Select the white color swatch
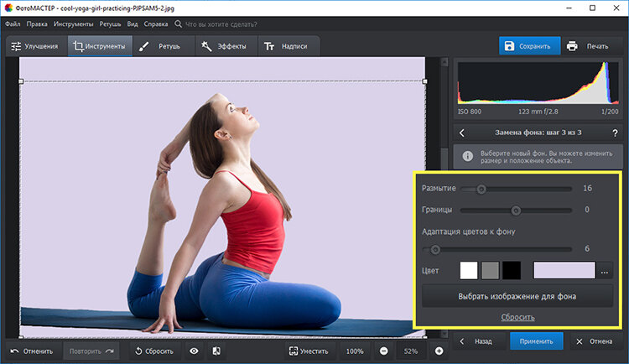This screenshot has height=364, width=629. pyautogui.click(x=469, y=270)
